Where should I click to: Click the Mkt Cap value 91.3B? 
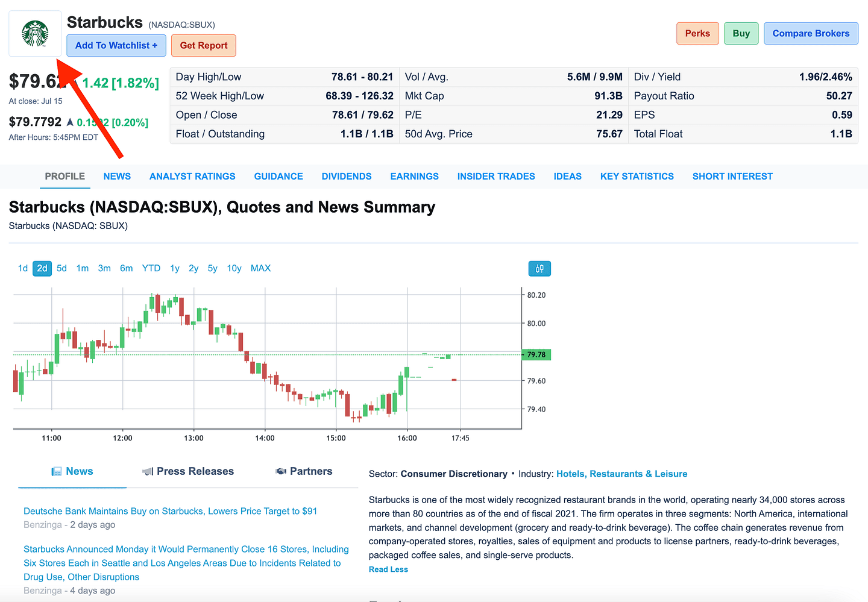pyautogui.click(x=608, y=96)
